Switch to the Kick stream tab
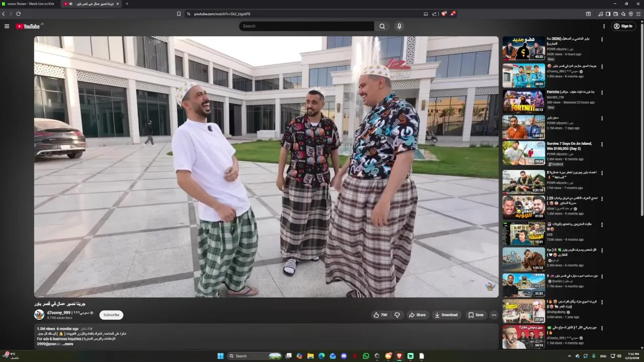This screenshot has width=644, height=362. 30,4
